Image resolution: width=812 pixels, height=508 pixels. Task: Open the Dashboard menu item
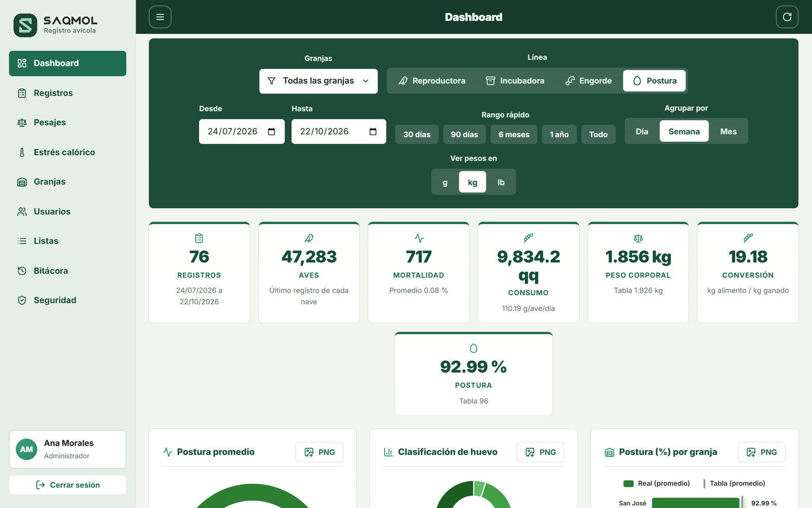click(67, 63)
